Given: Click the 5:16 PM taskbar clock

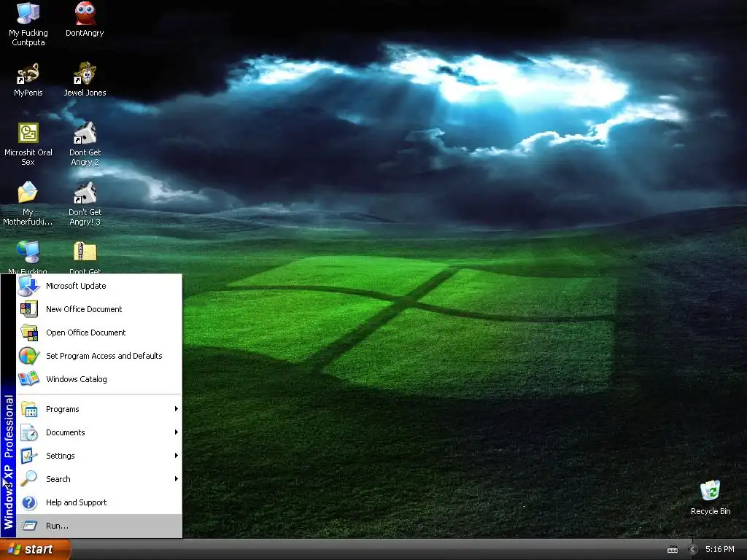Looking at the screenshot, I should click(719, 550).
